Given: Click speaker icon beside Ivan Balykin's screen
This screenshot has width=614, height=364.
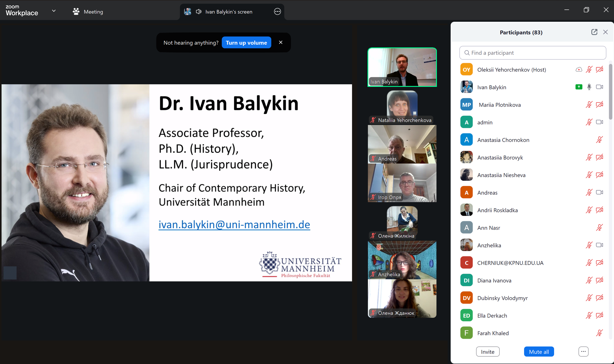Looking at the screenshot, I should [199, 11].
